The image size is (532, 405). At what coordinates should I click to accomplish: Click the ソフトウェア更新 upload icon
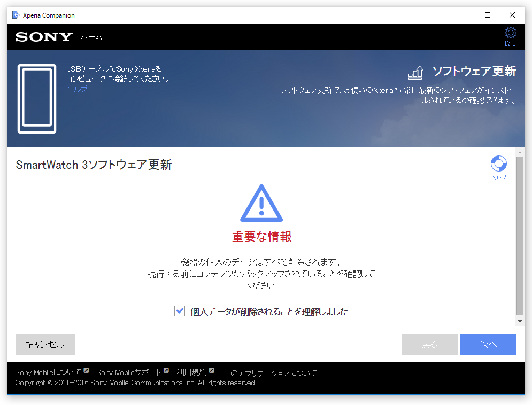(x=415, y=73)
